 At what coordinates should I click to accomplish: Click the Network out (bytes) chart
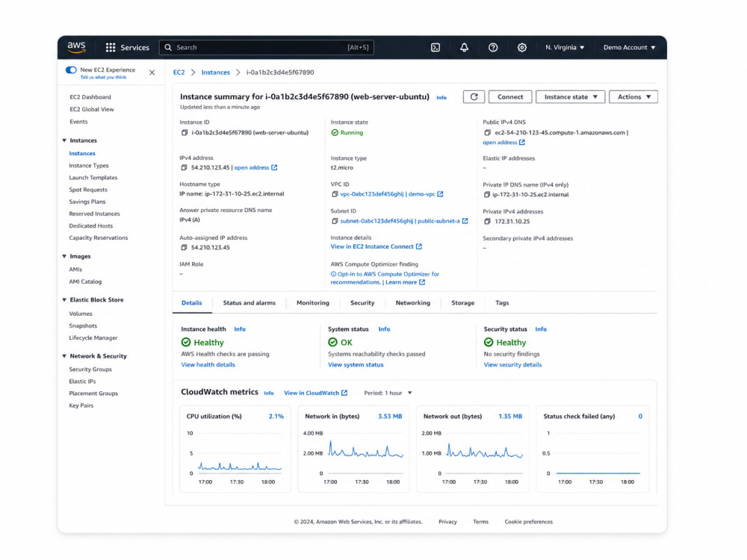(472, 449)
